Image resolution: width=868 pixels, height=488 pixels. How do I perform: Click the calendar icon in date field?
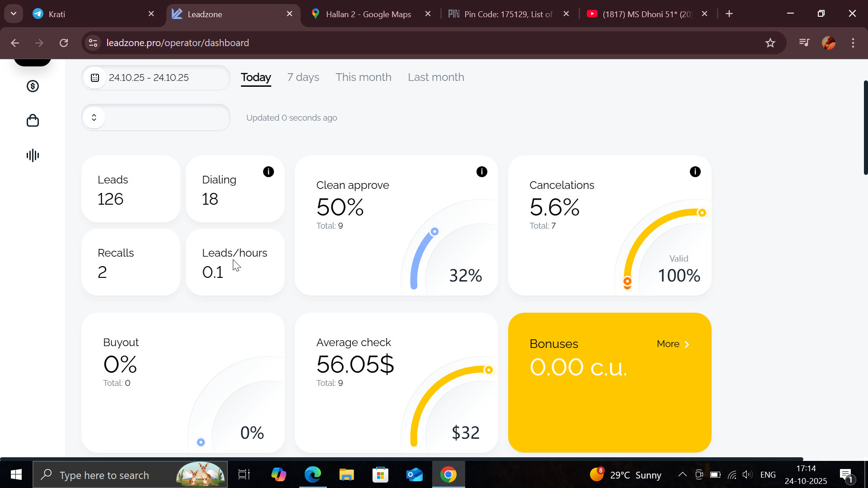(x=95, y=78)
